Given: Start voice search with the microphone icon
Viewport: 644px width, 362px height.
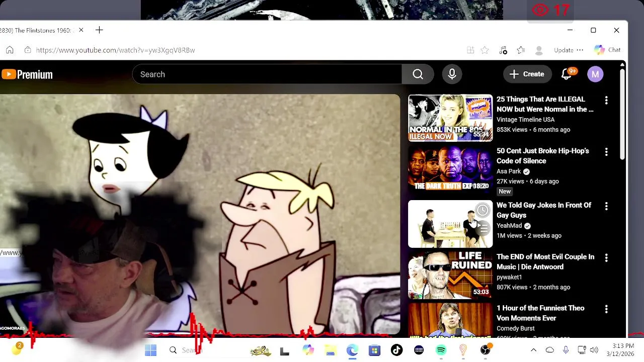Looking at the screenshot, I should (452, 74).
